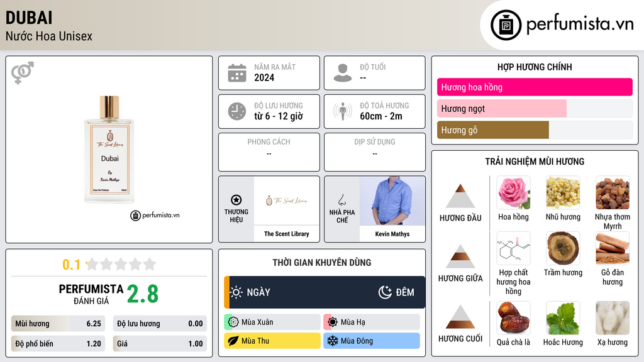Click the TRẢI NGHIỆM MÙI HƯƠNG heading
Screen dimensions: 644x362
(x=535, y=162)
